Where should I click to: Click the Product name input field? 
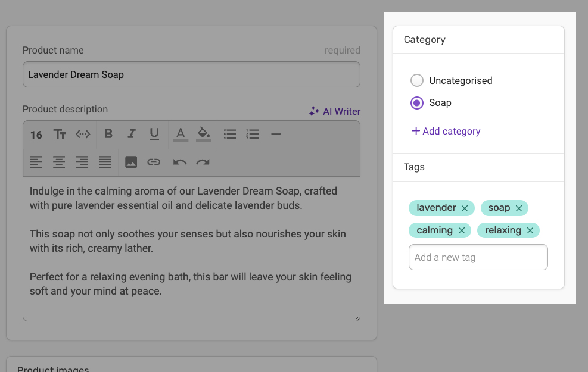tap(191, 74)
